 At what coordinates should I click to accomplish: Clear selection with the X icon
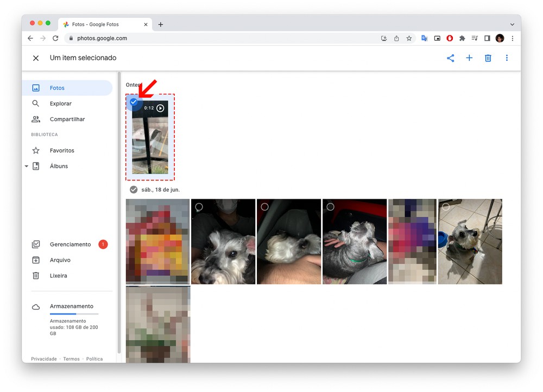click(36, 58)
